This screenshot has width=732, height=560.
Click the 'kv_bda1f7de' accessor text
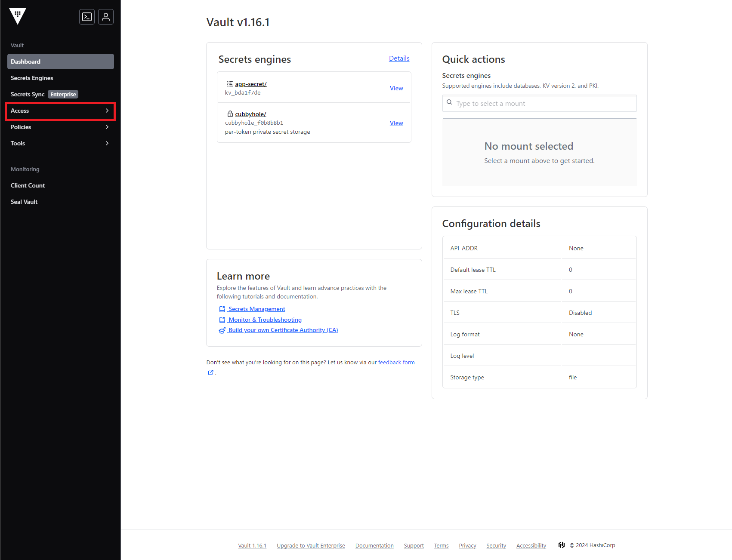coord(243,92)
